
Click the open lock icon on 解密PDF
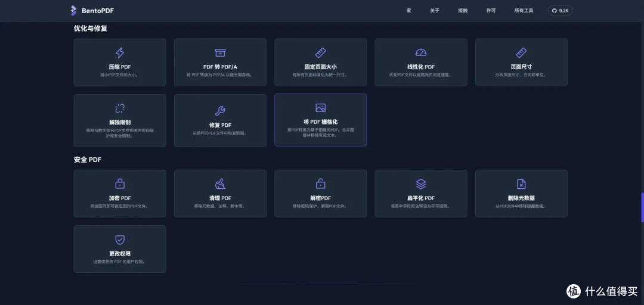tap(320, 183)
